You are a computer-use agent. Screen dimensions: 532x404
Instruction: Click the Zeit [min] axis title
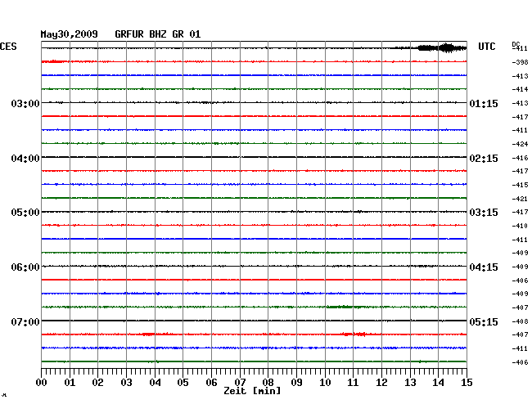point(252,391)
